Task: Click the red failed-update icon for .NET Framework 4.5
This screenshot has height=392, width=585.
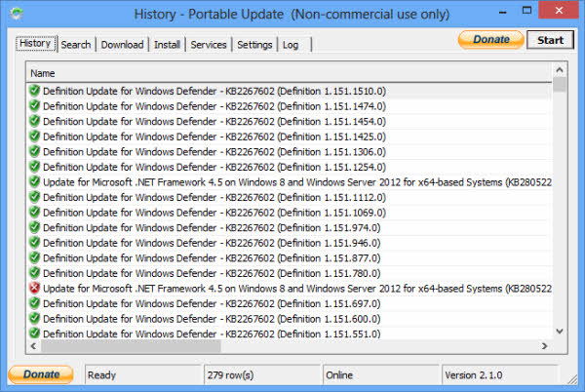Action: pos(34,288)
